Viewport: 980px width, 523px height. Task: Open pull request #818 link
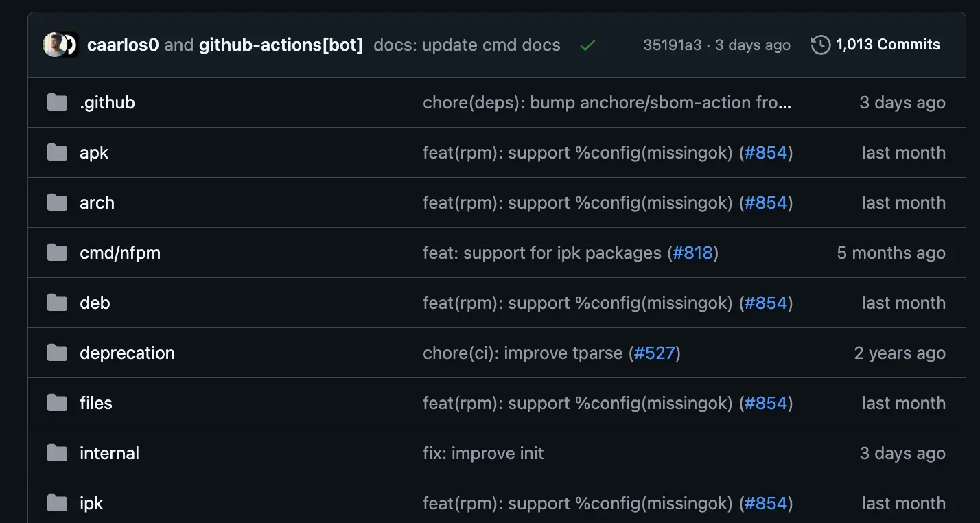coord(693,253)
